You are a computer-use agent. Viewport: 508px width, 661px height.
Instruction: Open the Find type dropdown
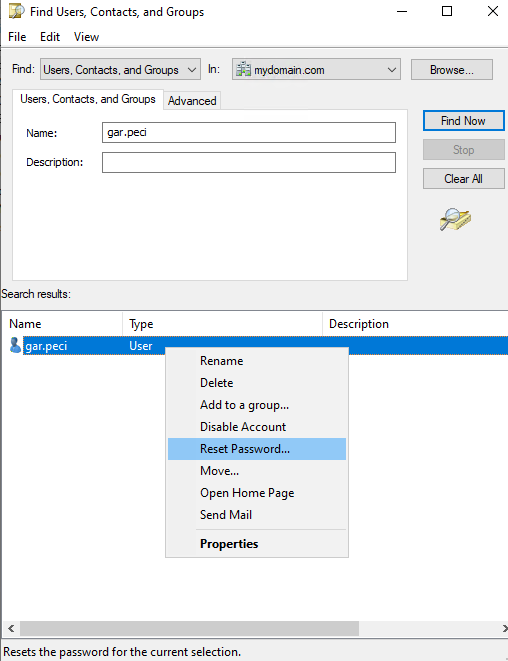point(120,69)
